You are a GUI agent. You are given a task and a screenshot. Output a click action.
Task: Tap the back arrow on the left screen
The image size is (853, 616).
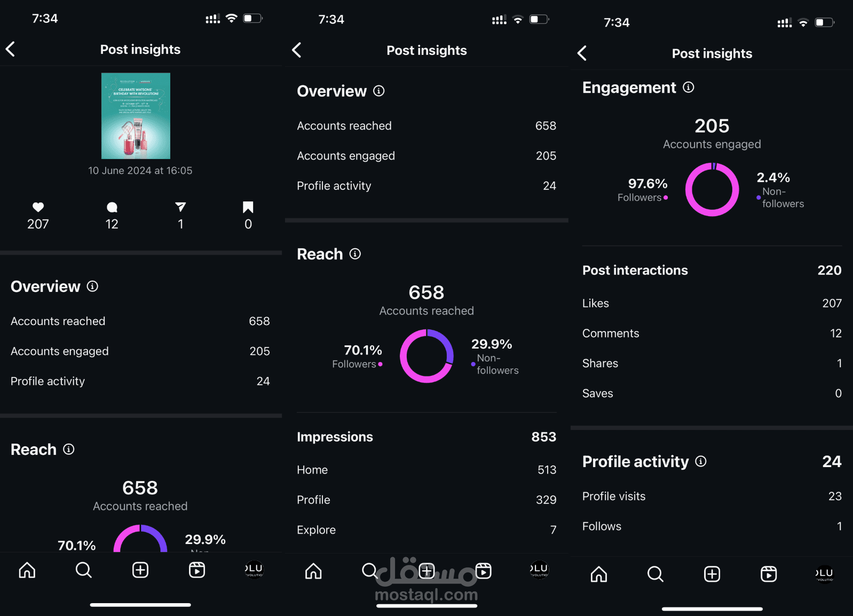(10, 49)
